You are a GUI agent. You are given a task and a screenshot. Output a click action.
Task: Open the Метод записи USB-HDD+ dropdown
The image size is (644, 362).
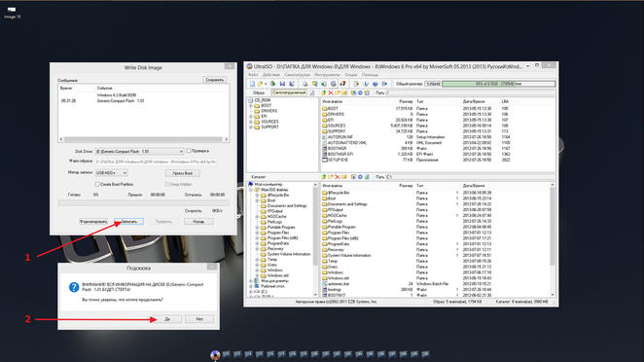125,173
